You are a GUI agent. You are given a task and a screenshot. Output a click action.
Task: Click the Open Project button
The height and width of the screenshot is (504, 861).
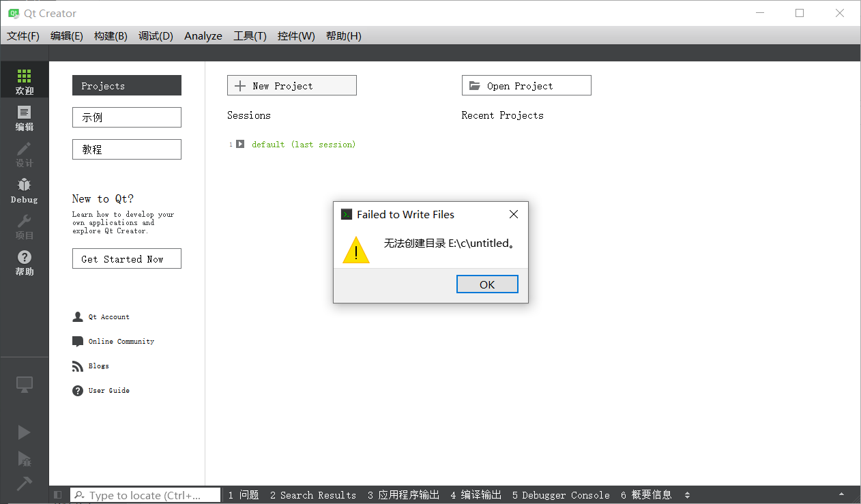527,86
